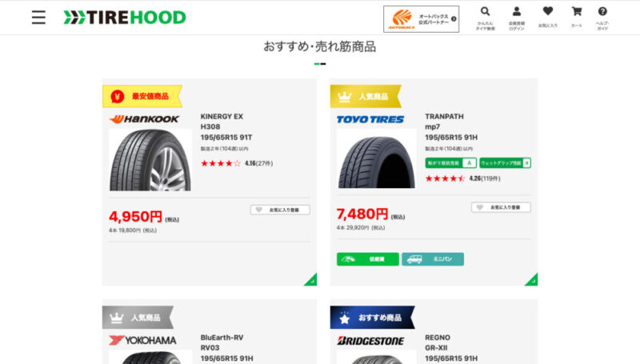Open favorites heart icon in header
The image size is (640, 364).
[548, 17]
